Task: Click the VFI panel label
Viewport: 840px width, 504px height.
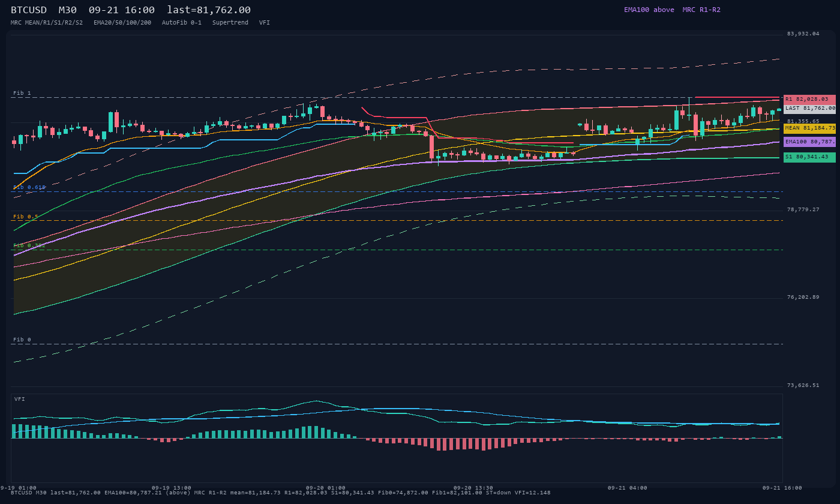Action: pos(20,399)
